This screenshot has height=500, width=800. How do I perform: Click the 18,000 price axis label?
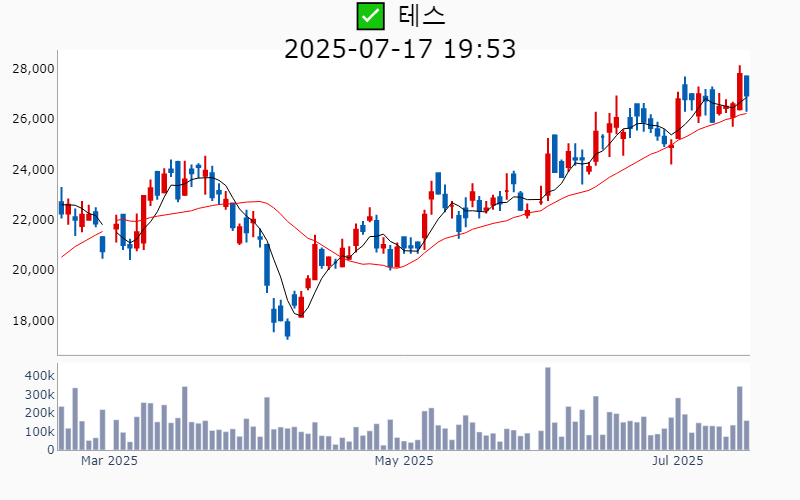[x=33, y=321]
